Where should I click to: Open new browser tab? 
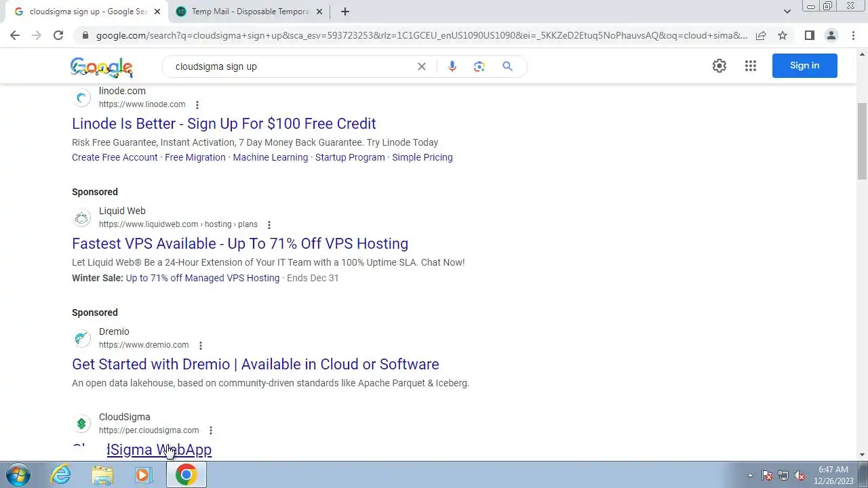point(345,12)
